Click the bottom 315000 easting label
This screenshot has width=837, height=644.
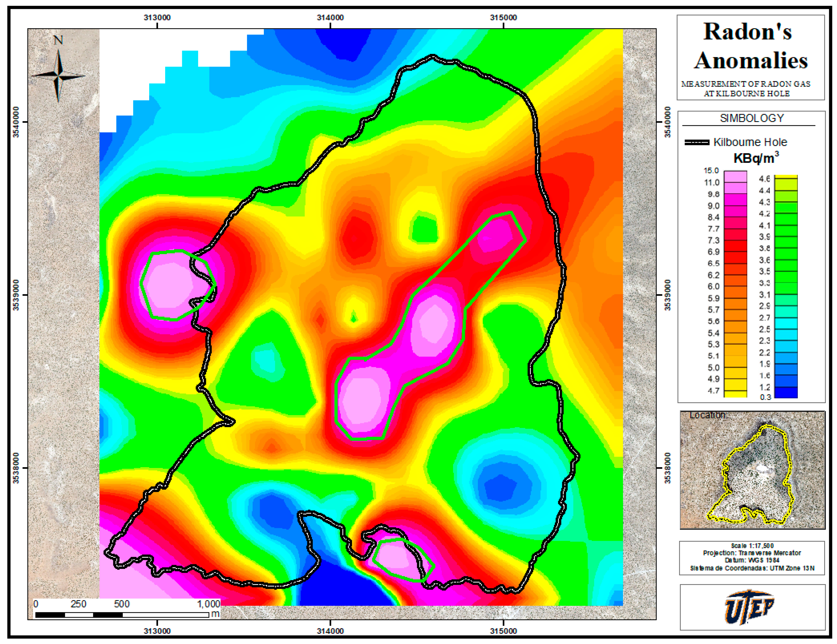tap(503, 631)
